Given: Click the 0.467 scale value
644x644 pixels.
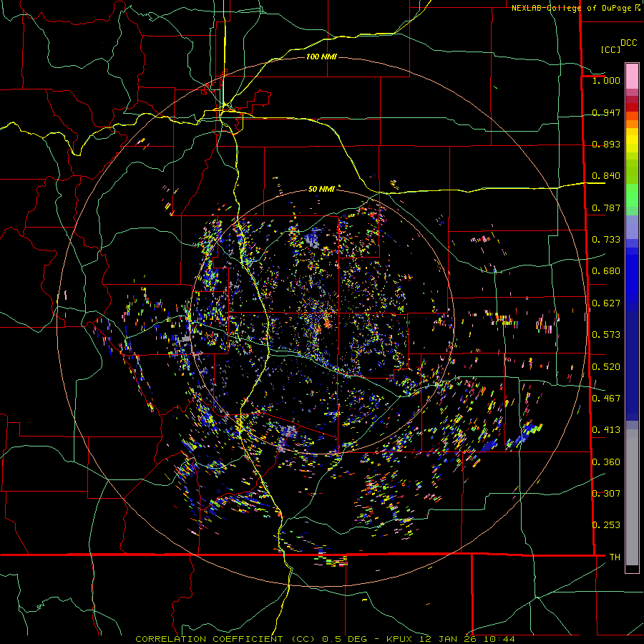Looking at the screenshot, I should click(x=606, y=399).
